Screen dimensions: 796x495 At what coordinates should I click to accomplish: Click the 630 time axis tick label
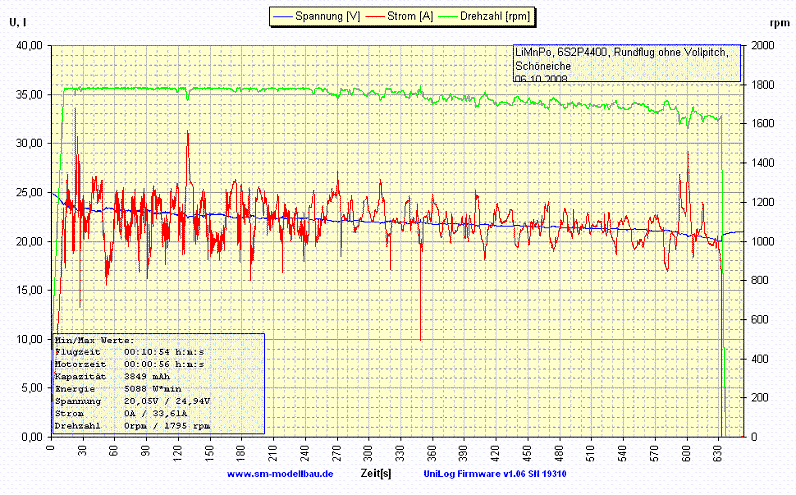coord(718,451)
